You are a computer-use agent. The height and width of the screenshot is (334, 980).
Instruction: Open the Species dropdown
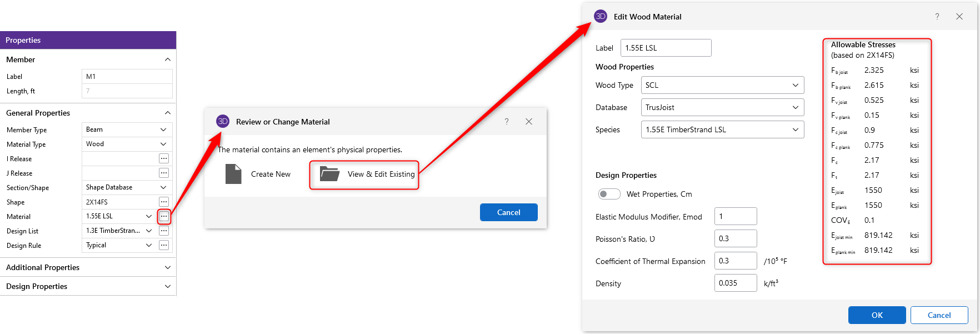(x=722, y=129)
